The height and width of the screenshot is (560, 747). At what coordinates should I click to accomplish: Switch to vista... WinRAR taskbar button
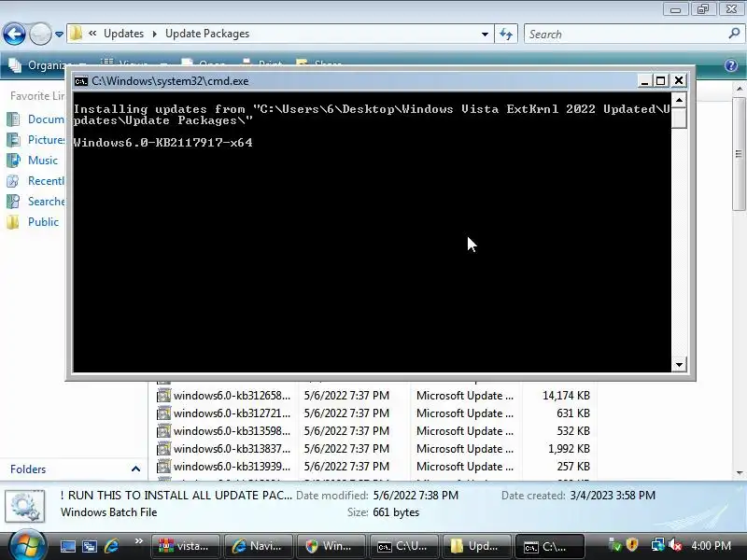[x=186, y=546]
